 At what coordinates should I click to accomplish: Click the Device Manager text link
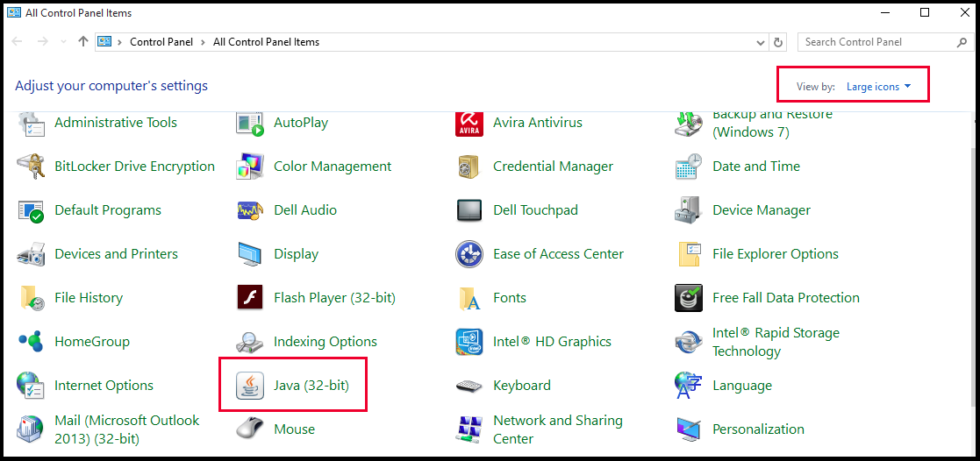(x=762, y=210)
